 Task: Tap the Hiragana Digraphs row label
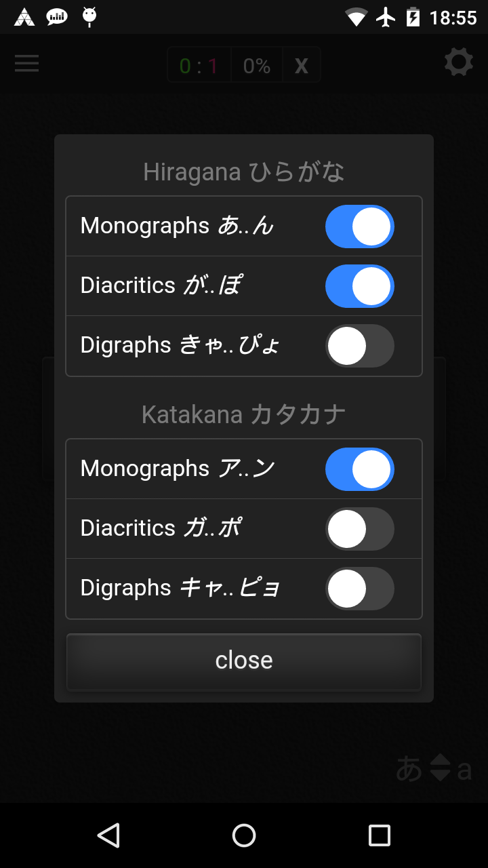click(180, 345)
